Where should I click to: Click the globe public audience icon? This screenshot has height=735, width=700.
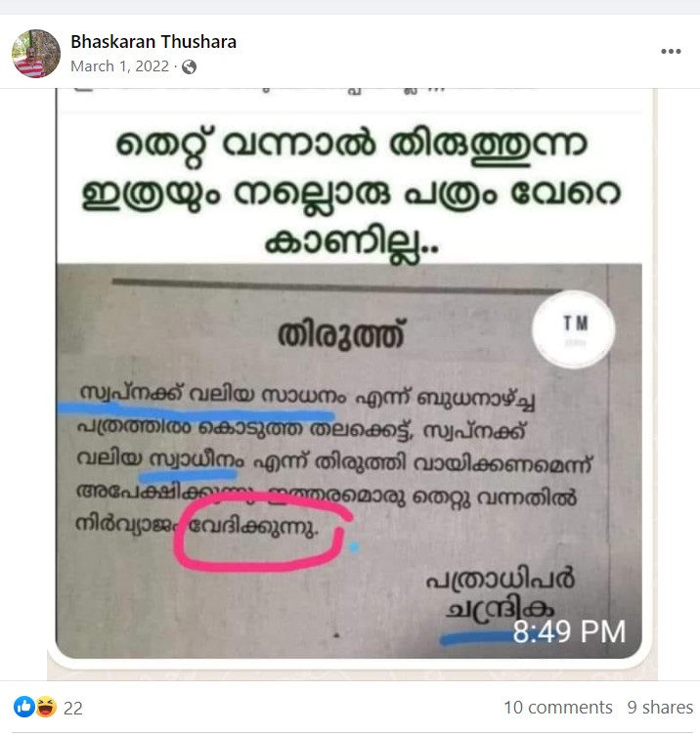tap(189, 67)
